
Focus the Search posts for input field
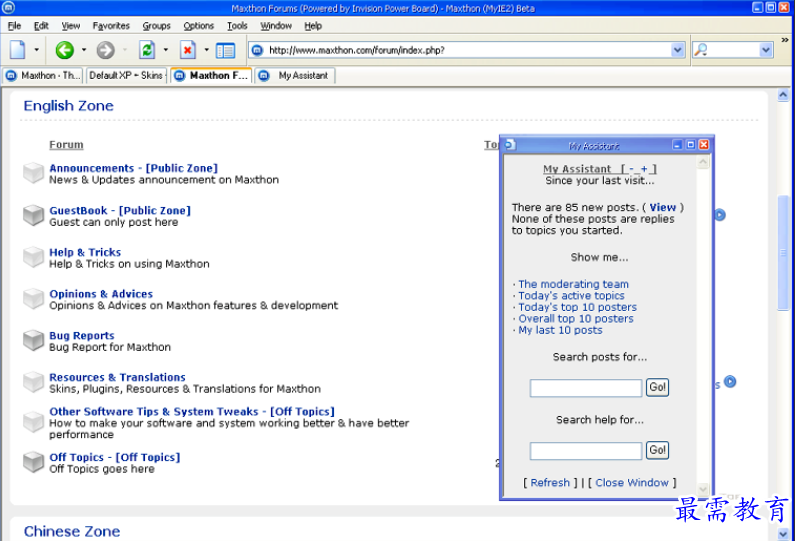coord(586,388)
